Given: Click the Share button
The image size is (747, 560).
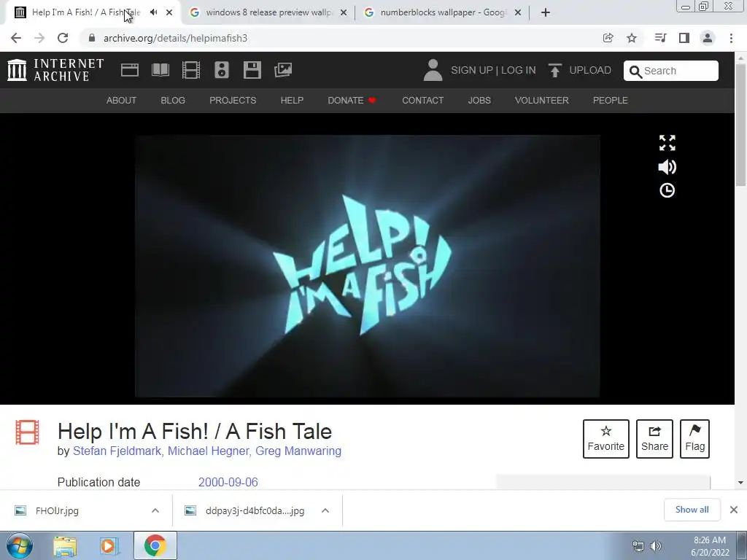Looking at the screenshot, I should [x=654, y=439].
